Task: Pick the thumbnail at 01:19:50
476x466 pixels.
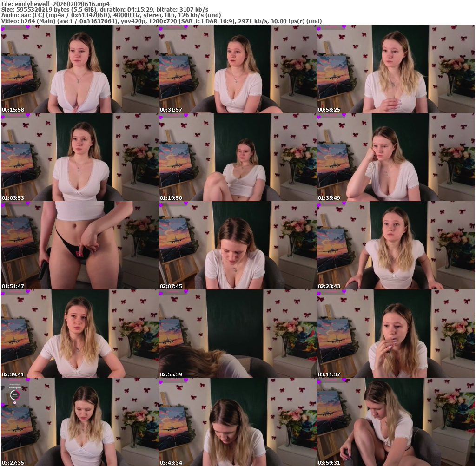Action: (x=238, y=157)
